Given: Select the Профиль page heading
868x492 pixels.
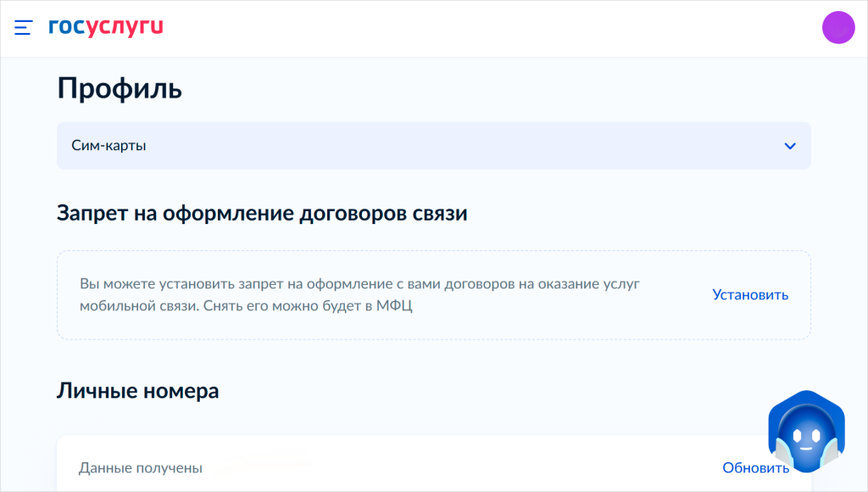Looking at the screenshot, I should tap(120, 89).
